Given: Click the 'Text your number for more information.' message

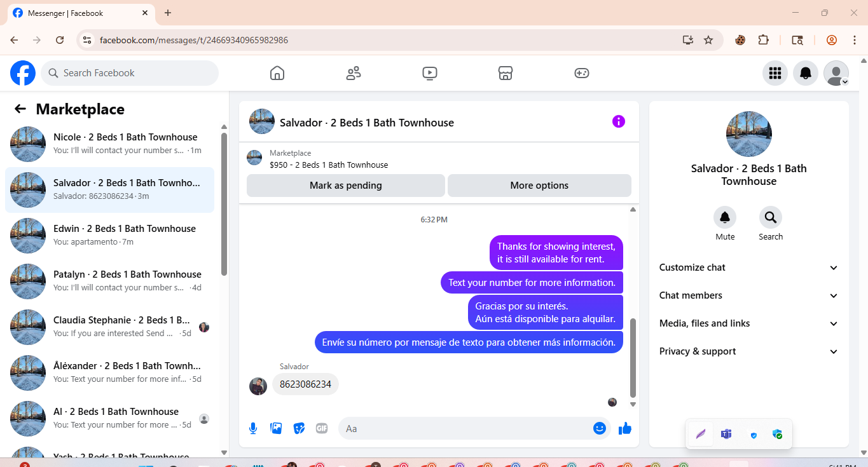Looking at the screenshot, I should point(532,283).
